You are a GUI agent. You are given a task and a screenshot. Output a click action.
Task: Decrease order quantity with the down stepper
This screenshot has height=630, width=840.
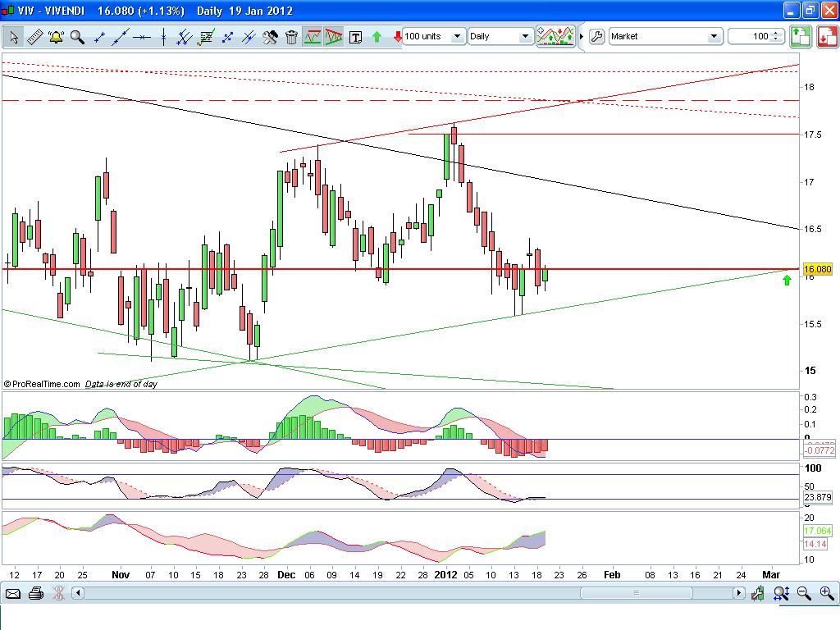[776, 40]
